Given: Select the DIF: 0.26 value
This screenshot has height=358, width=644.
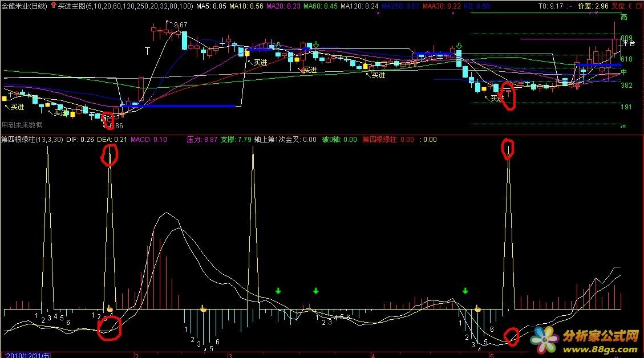Looking at the screenshot, I should [80, 140].
